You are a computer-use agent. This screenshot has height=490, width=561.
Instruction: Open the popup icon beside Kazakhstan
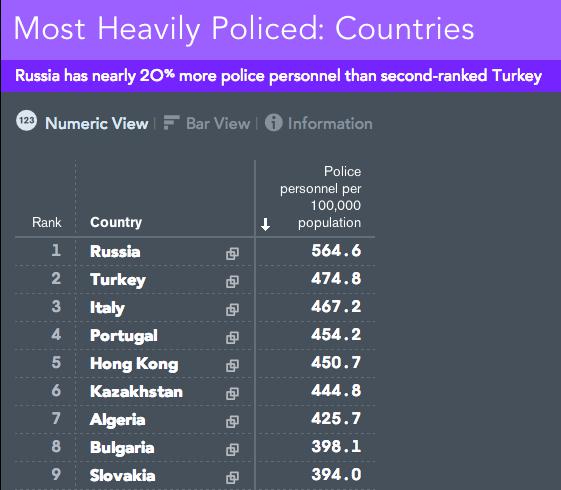pyautogui.click(x=232, y=393)
